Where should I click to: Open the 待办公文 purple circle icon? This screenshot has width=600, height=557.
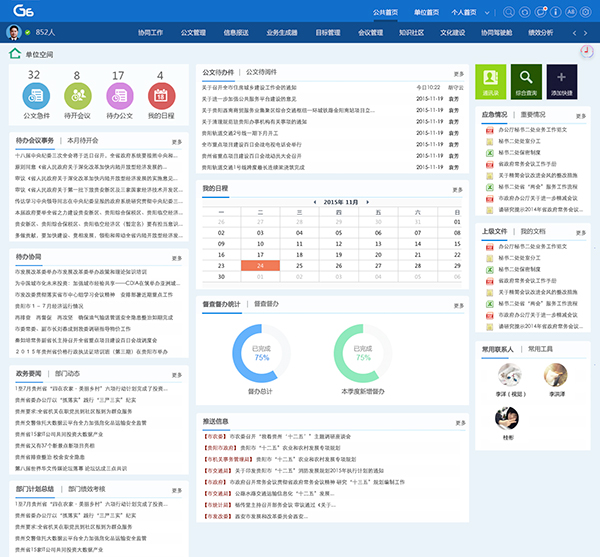[x=119, y=96]
